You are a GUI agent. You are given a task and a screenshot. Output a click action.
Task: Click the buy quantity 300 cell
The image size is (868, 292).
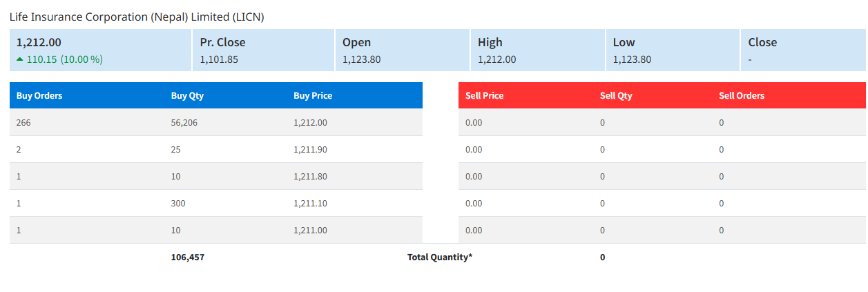pyautogui.click(x=178, y=203)
